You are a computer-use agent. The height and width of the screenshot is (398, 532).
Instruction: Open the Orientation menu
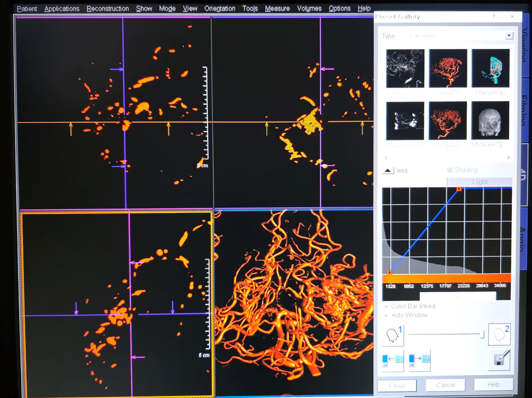[x=219, y=9]
